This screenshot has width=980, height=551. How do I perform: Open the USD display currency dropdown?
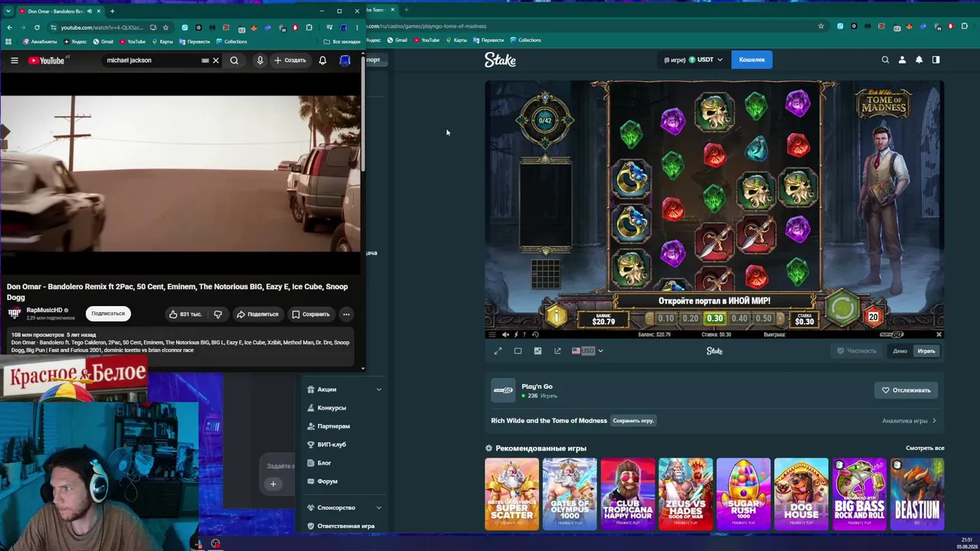(x=587, y=351)
